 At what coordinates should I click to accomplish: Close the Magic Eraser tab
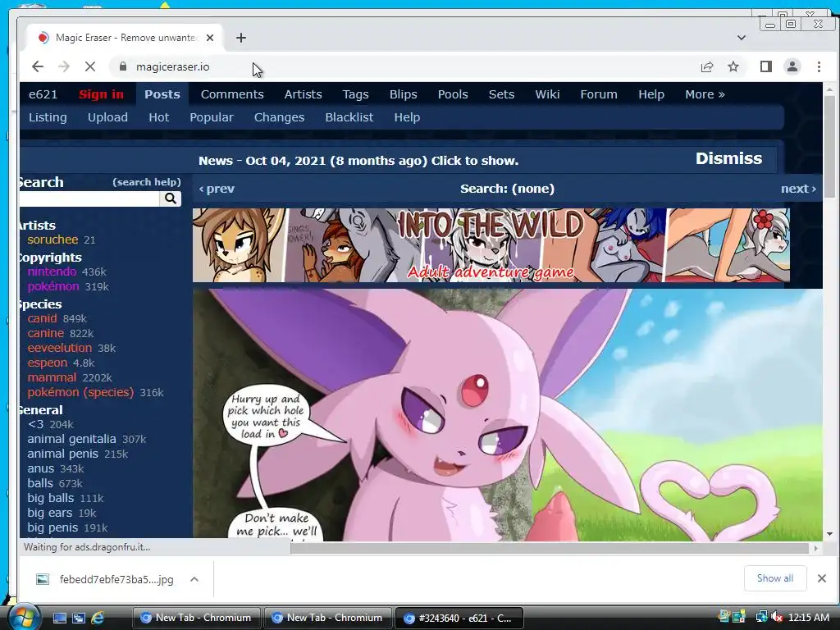coord(210,38)
